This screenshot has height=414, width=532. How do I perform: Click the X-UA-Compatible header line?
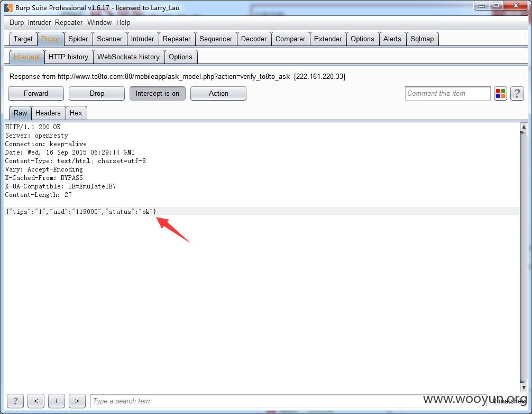(x=60, y=186)
